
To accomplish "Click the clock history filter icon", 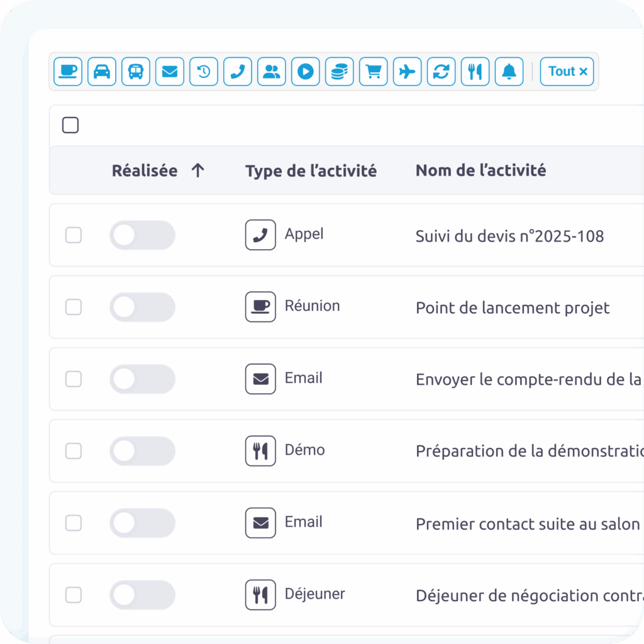I will pos(204,72).
